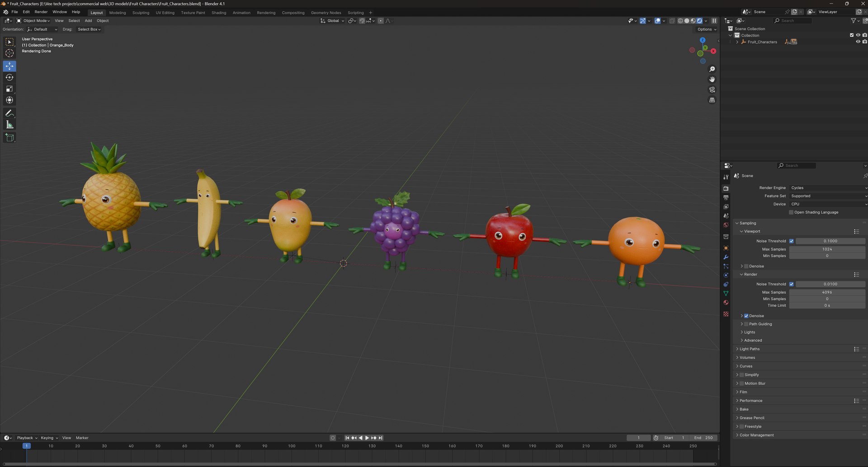Viewport: 868px width, 467px height.
Task: Open the Drag Select Box dropdown
Action: [x=89, y=29]
